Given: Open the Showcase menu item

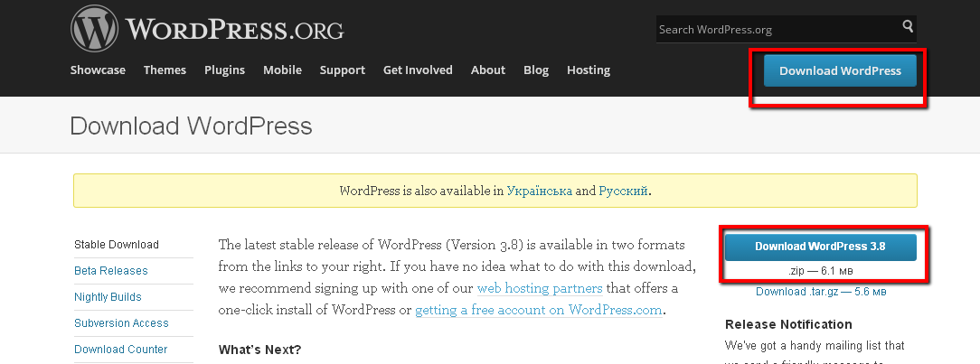Looking at the screenshot, I should [x=98, y=70].
